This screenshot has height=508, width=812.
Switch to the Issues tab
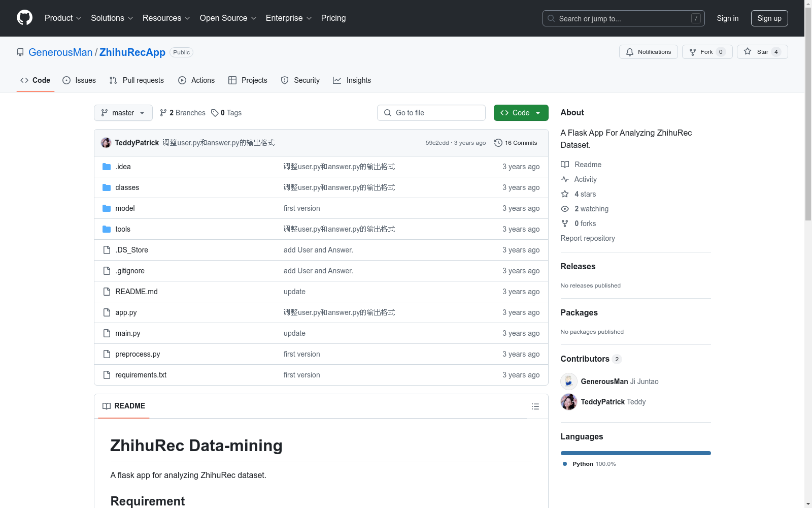click(79, 80)
